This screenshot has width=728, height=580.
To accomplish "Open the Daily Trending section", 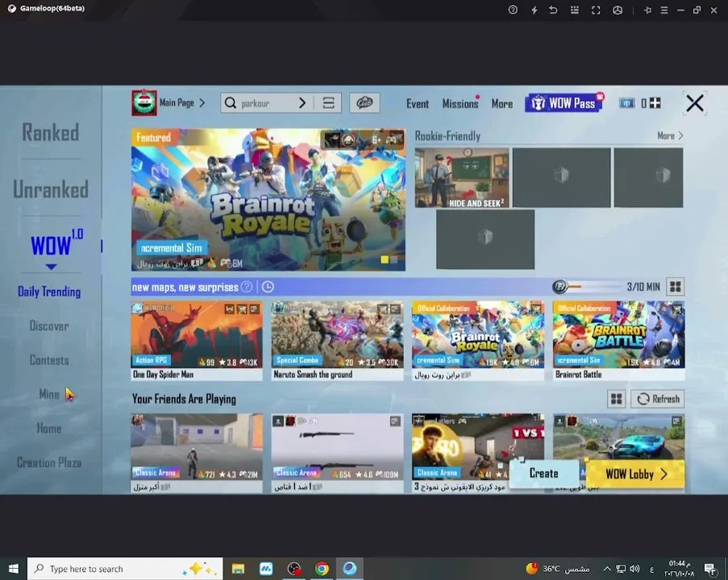I will point(49,292).
